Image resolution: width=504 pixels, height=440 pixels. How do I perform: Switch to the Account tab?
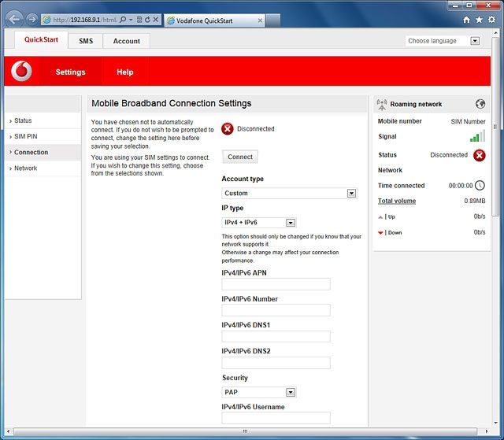coord(126,41)
